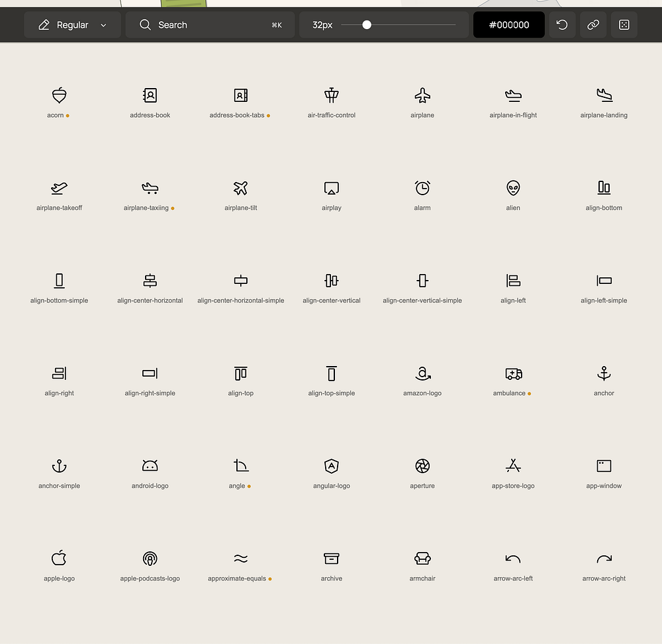Choose the align-top-simple icon
The width and height of the screenshot is (662, 644).
(x=332, y=373)
